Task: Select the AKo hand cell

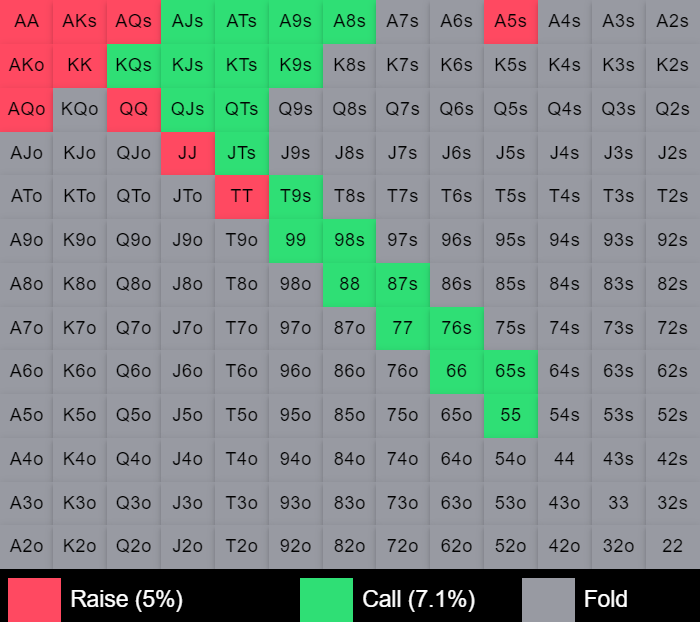Action: coord(26,65)
